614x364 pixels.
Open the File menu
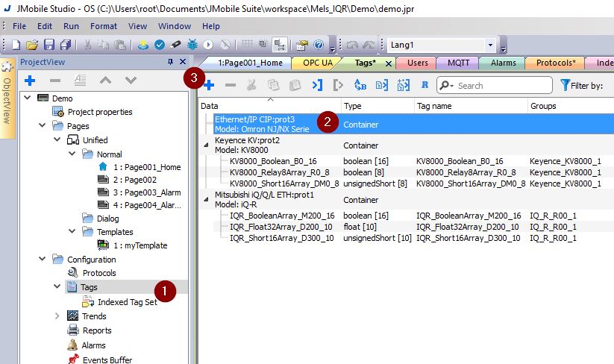click(19, 26)
